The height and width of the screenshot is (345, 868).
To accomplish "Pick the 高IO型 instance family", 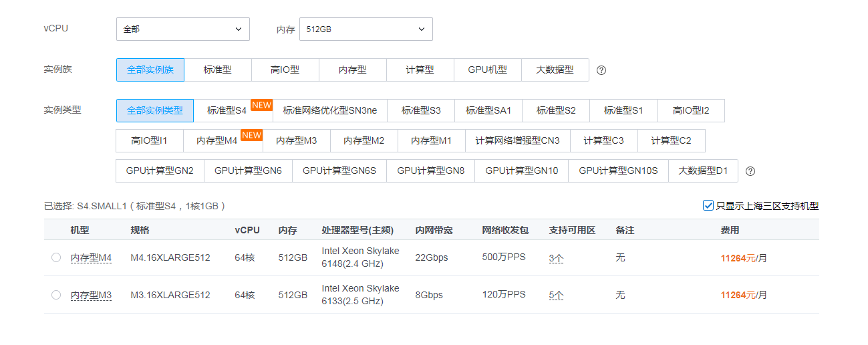I will pyautogui.click(x=285, y=70).
